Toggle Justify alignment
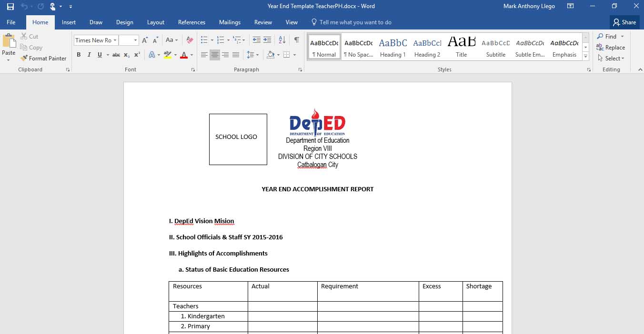The image size is (644, 334). point(236,55)
